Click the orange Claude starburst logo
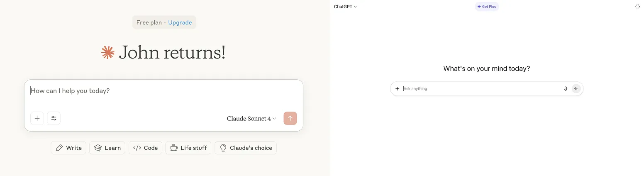 (108, 52)
